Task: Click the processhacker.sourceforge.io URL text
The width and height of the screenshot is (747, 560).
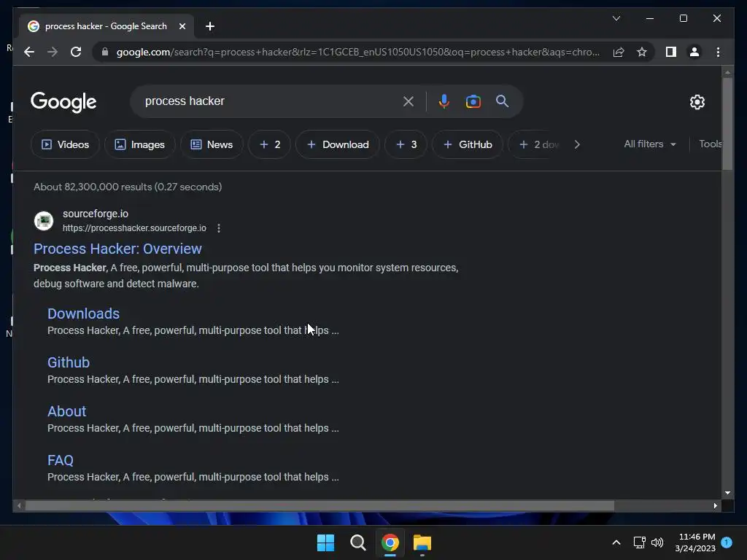Action: click(x=134, y=228)
